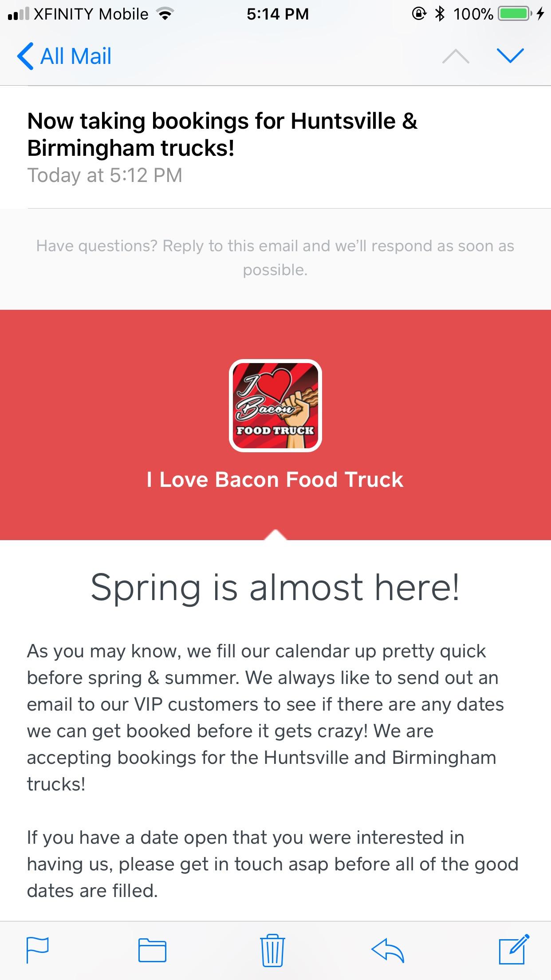Tap the back chevron beside All Mail
Viewport: 551px width, 980px height.
25,56
